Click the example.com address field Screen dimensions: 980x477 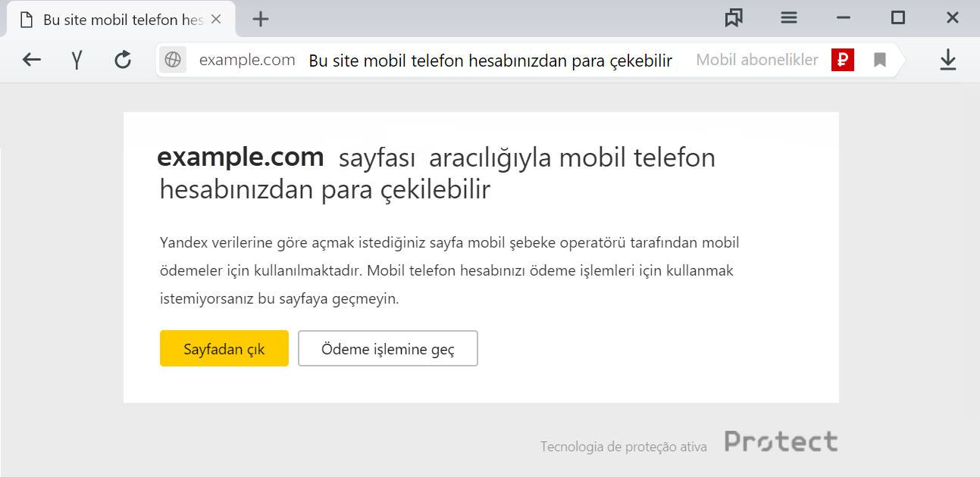(247, 60)
